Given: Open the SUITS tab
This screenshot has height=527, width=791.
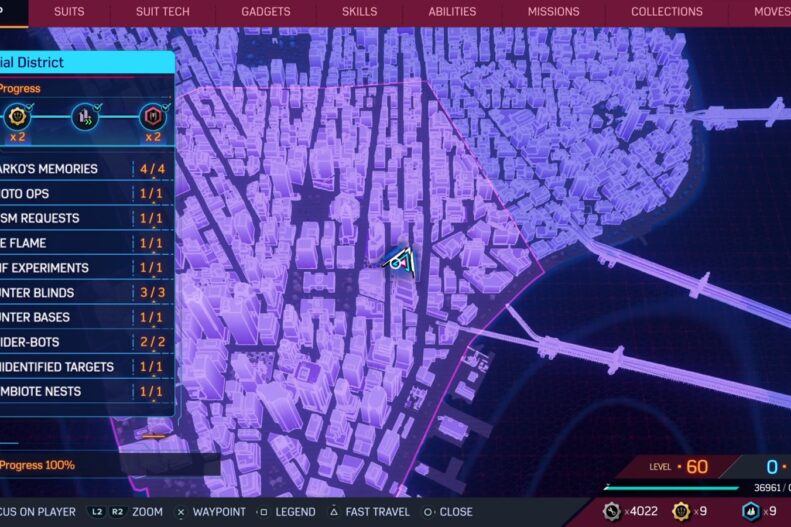Looking at the screenshot, I should (x=69, y=12).
